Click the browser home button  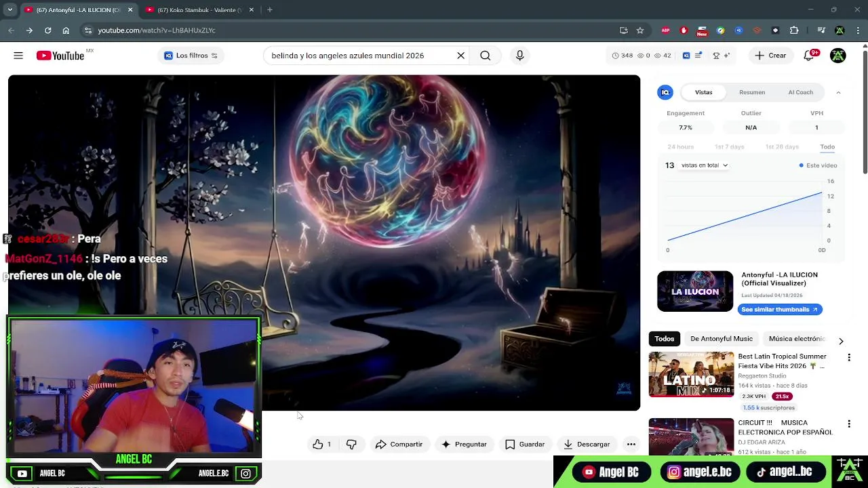(66, 30)
